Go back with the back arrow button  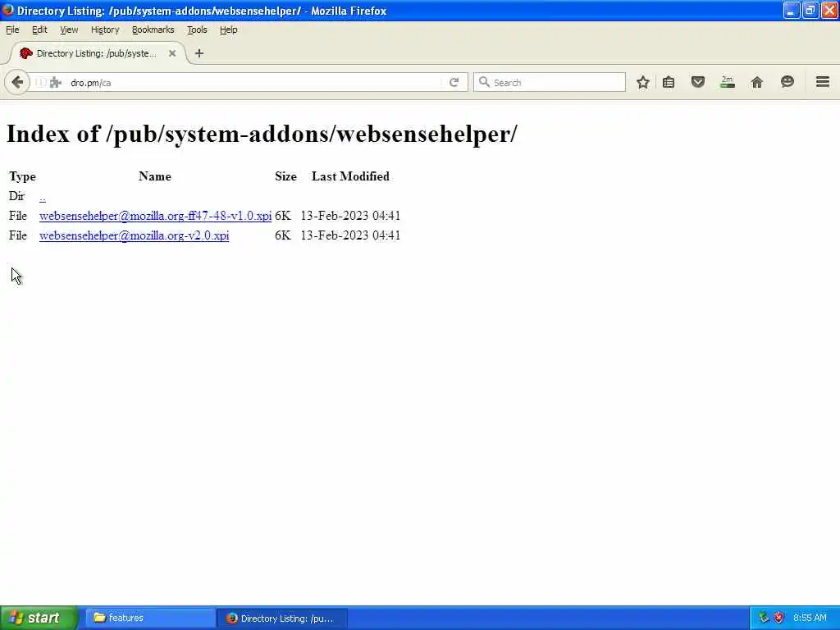(17, 83)
